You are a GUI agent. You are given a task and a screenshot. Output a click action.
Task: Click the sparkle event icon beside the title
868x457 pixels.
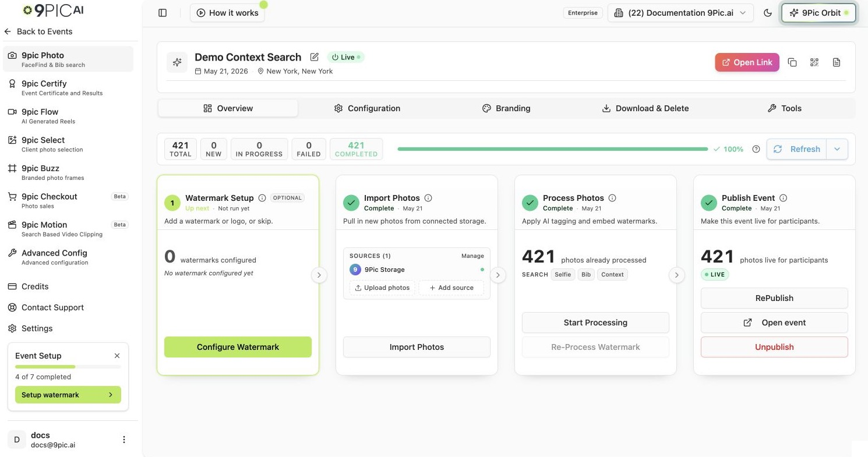click(177, 62)
